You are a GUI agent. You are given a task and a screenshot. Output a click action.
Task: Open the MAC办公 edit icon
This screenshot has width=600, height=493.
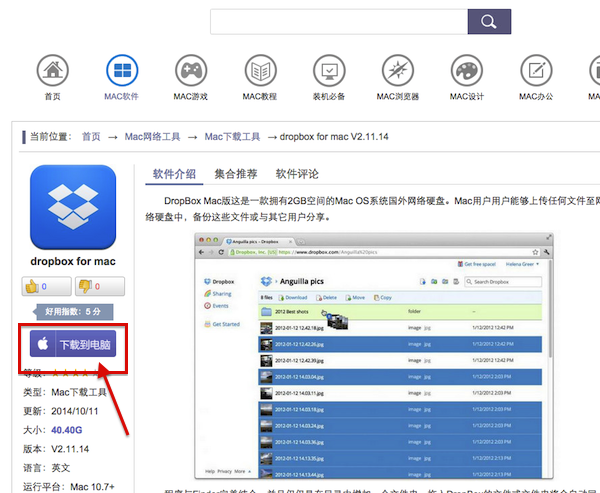point(536,70)
